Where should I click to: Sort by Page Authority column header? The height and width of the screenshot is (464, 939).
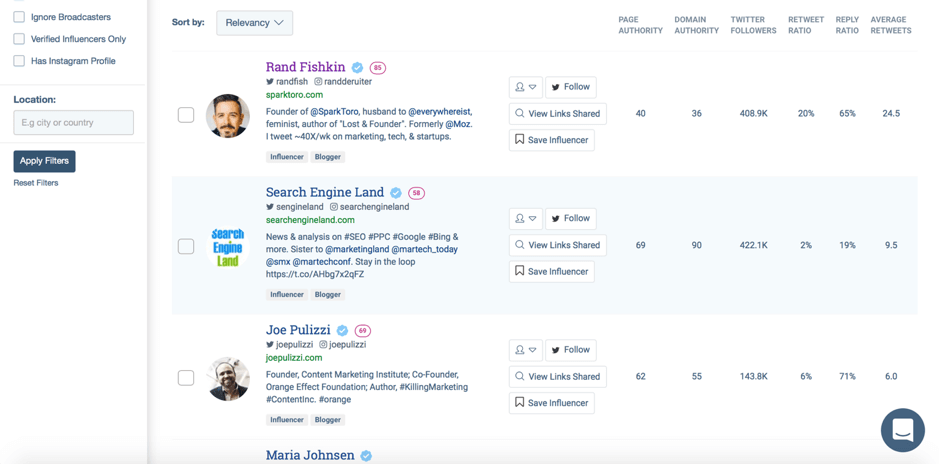pos(640,25)
